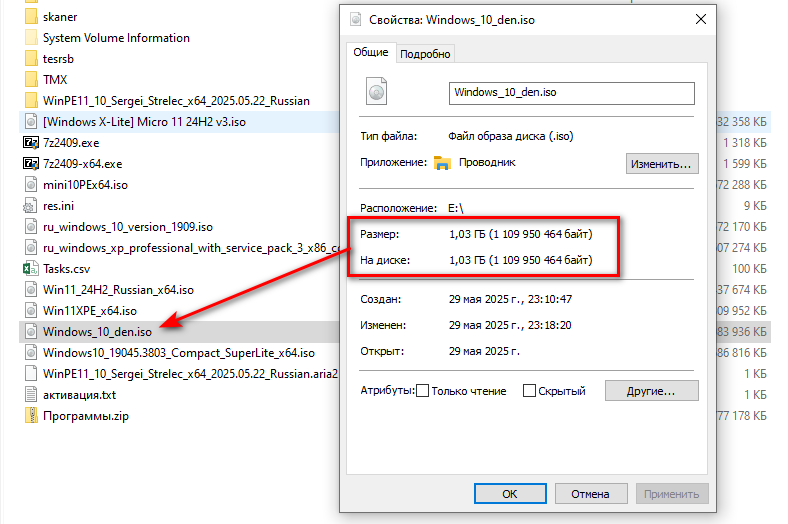Close the Свойства dialog window

coord(701,20)
